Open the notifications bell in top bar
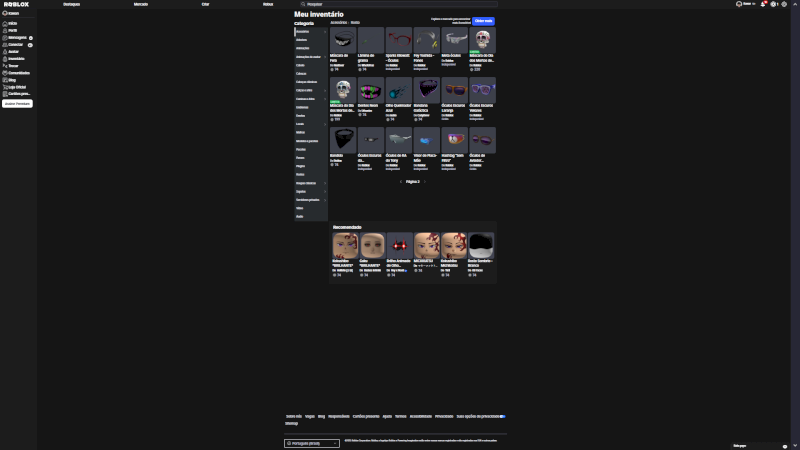 coord(763,4)
